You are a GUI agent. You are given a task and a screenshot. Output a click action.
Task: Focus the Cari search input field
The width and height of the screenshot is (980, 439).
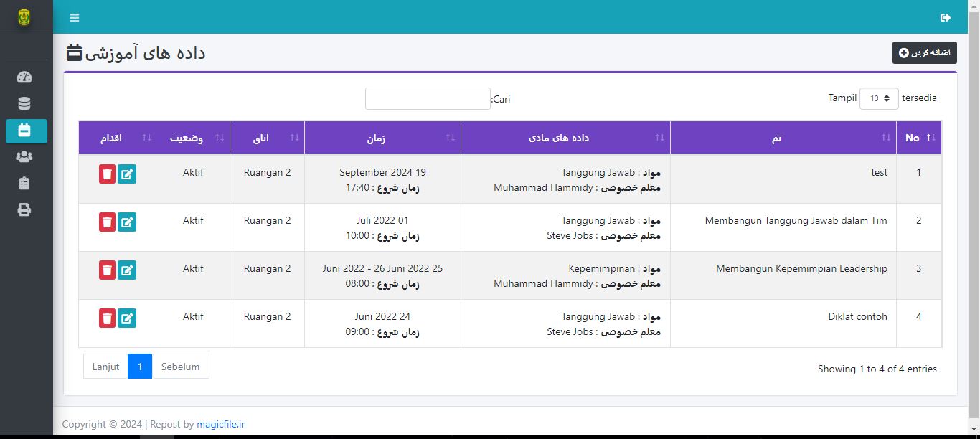(428, 99)
